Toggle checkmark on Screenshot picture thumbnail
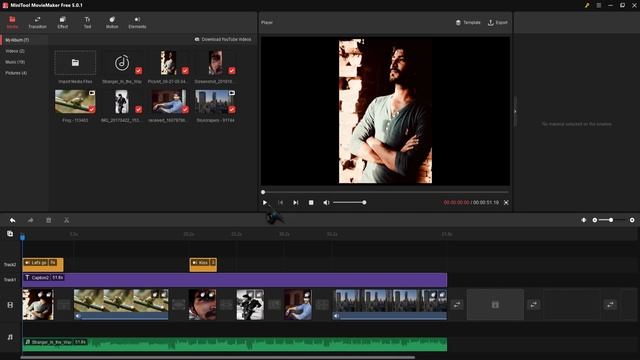The image size is (640, 360). [x=232, y=71]
